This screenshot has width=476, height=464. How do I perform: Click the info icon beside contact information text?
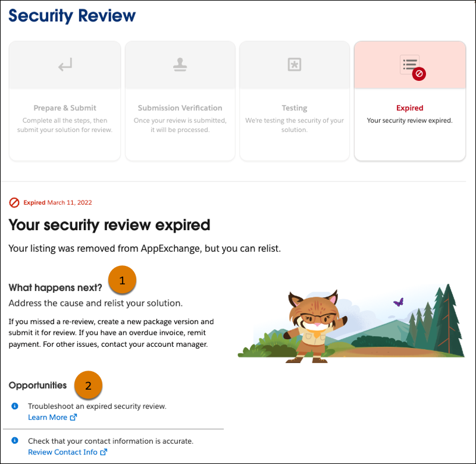click(x=15, y=441)
